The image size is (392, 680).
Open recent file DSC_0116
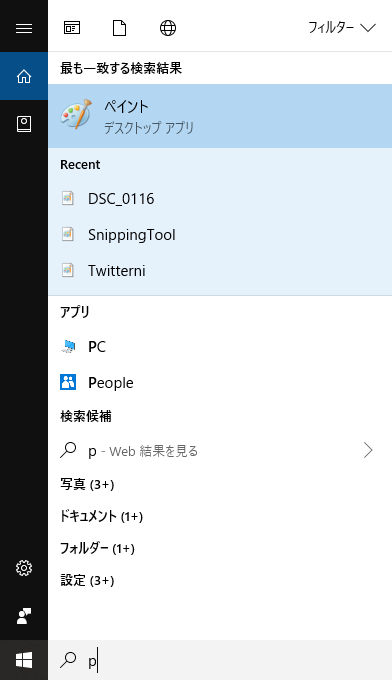coord(220,199)
